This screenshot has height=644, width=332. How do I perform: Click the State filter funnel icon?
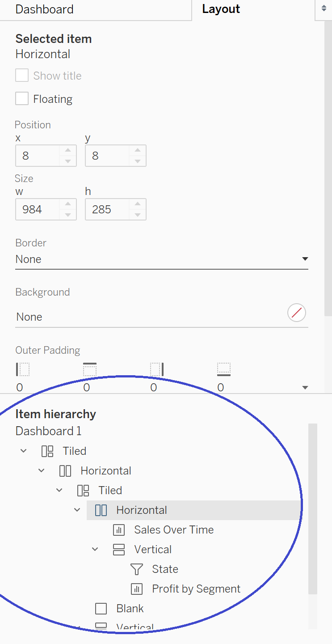[136, 569]
